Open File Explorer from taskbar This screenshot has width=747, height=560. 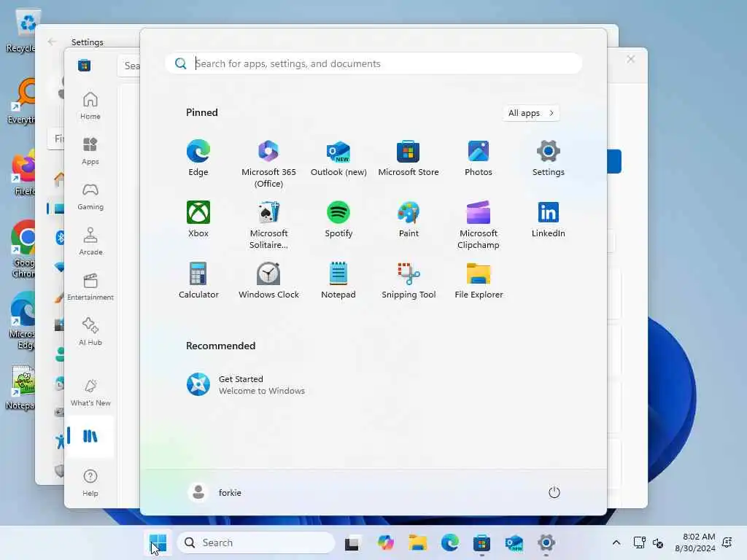pyautogui.click(x=417, y=542)
